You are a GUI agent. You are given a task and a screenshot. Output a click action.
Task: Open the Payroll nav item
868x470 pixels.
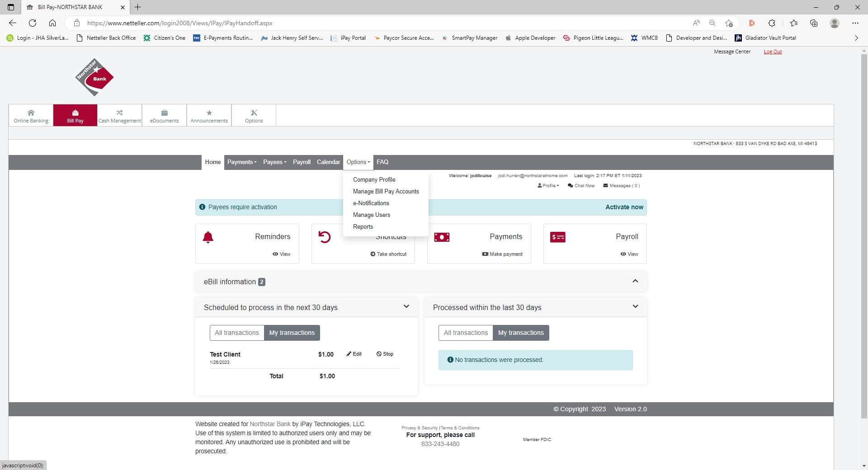click(302, 162)
